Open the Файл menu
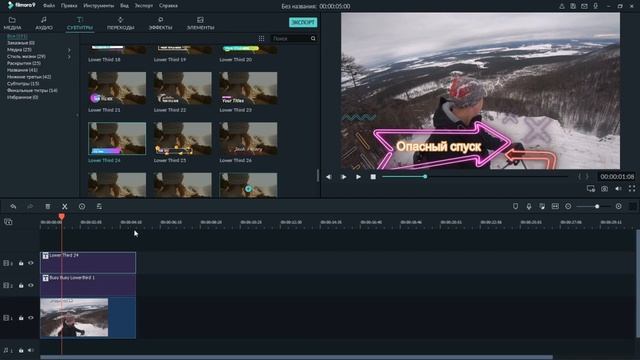640x360 pixels. 49,6
